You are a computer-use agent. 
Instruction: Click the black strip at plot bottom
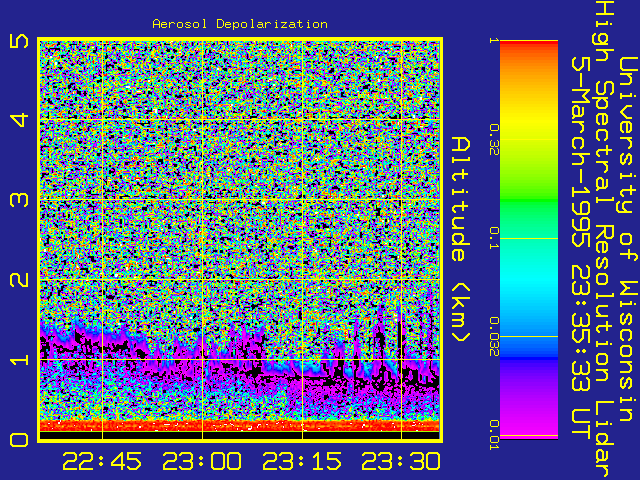[x=240, y=435]
